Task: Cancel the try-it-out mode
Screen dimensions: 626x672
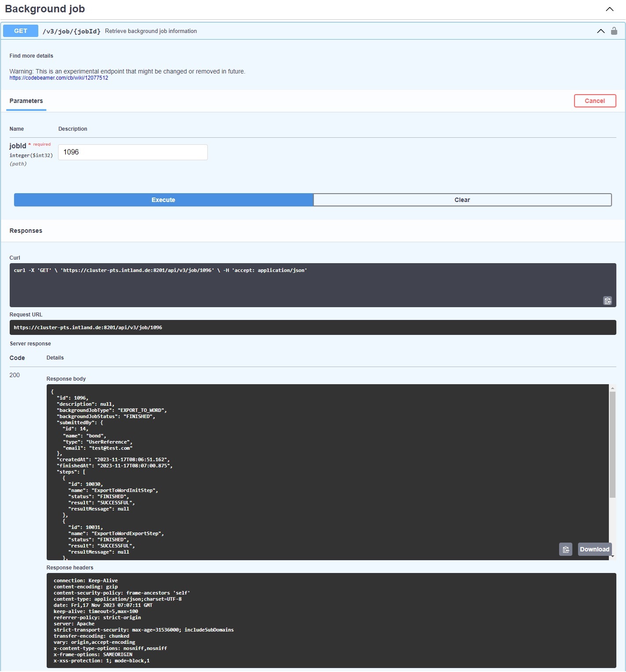Action: tap(595, 101)
